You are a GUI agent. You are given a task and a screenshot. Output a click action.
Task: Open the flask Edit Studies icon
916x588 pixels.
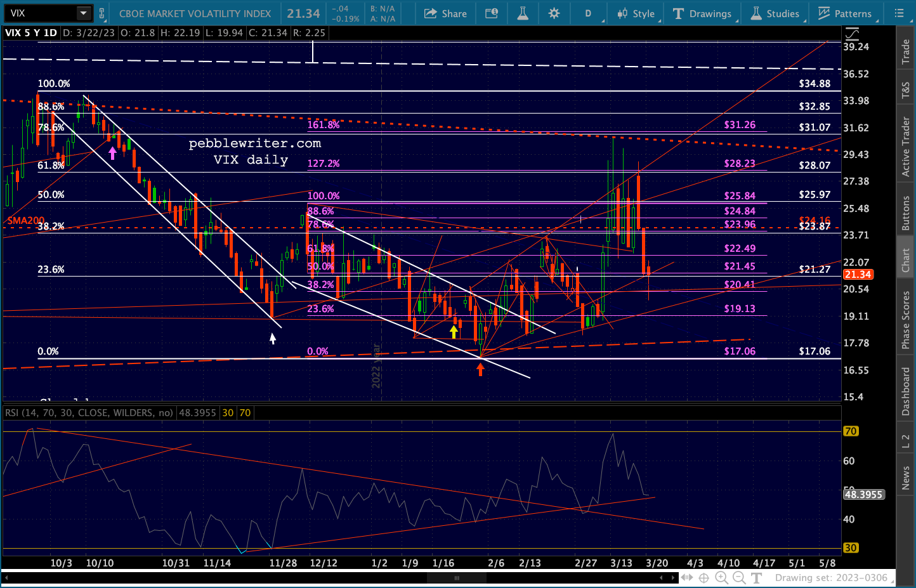click(523, 13)
